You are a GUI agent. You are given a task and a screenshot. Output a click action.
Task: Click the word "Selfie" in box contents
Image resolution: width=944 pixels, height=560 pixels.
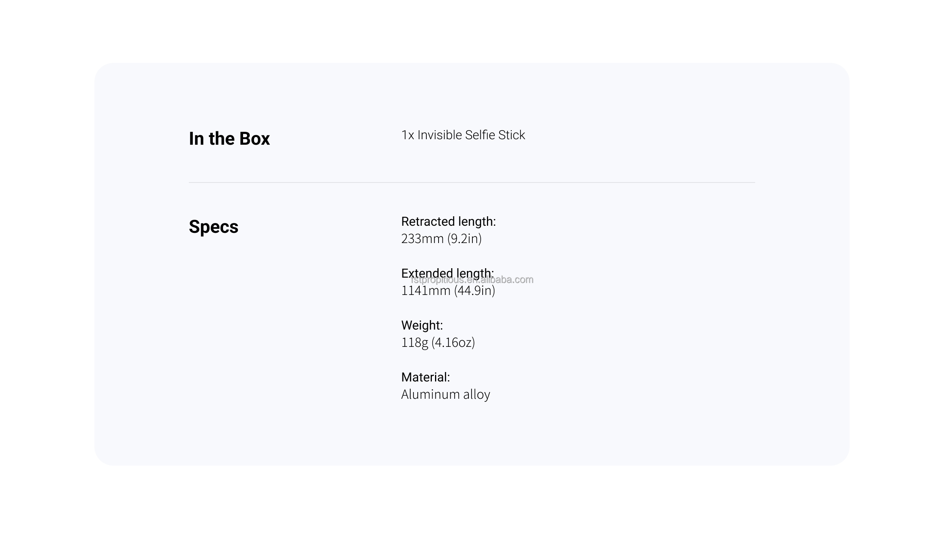[480, 135]
